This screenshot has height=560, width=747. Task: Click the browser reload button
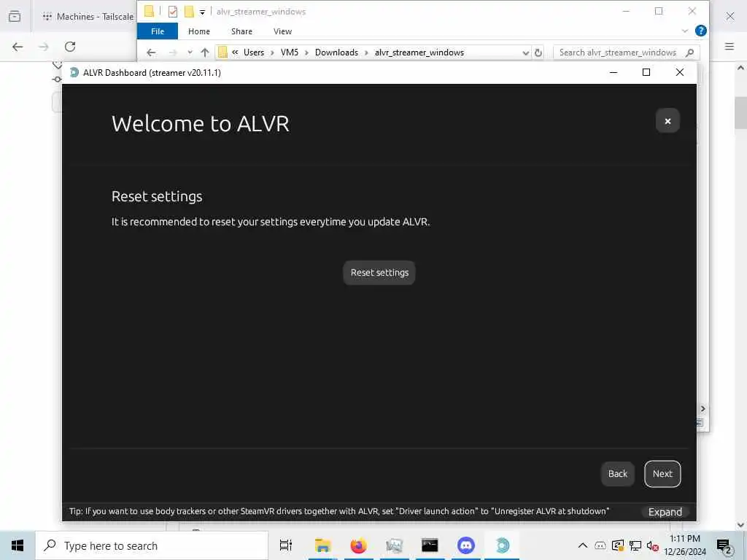[x=70, y=47]
